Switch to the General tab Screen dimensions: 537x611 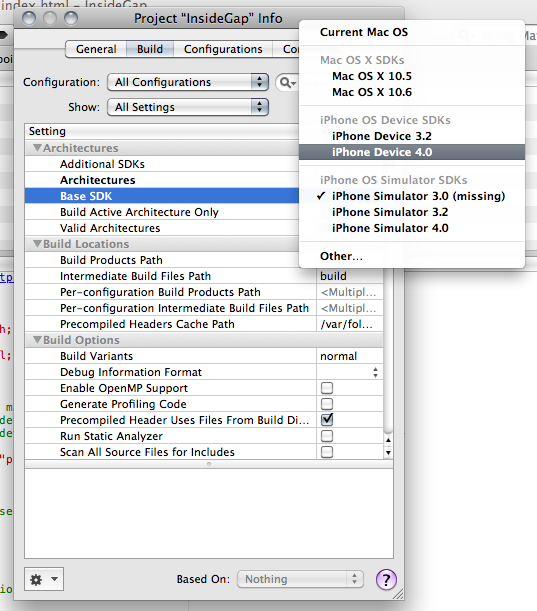click(96, 49)
